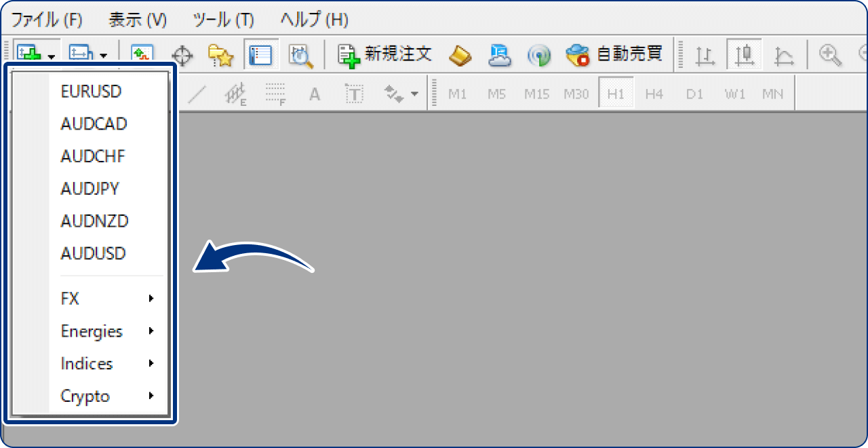Open the Strategy Tester magnifier icon
Screen dimensions: 868x448
pos(300,55)
